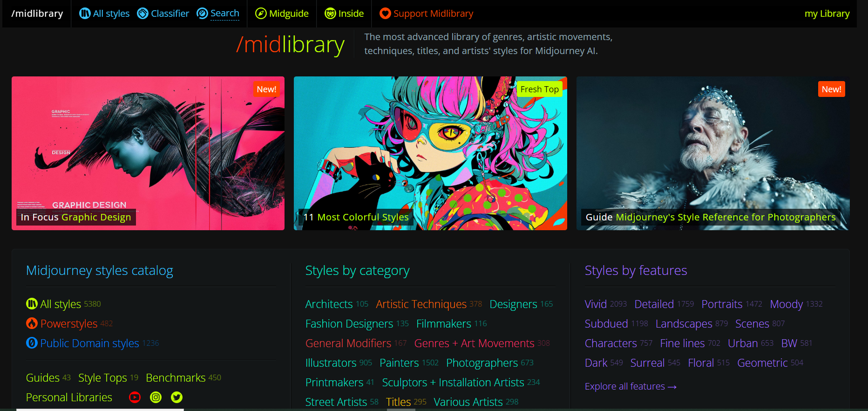Screen dimensions: 868x411
Task: Go to my Library
Action: [x=827, y=14]
